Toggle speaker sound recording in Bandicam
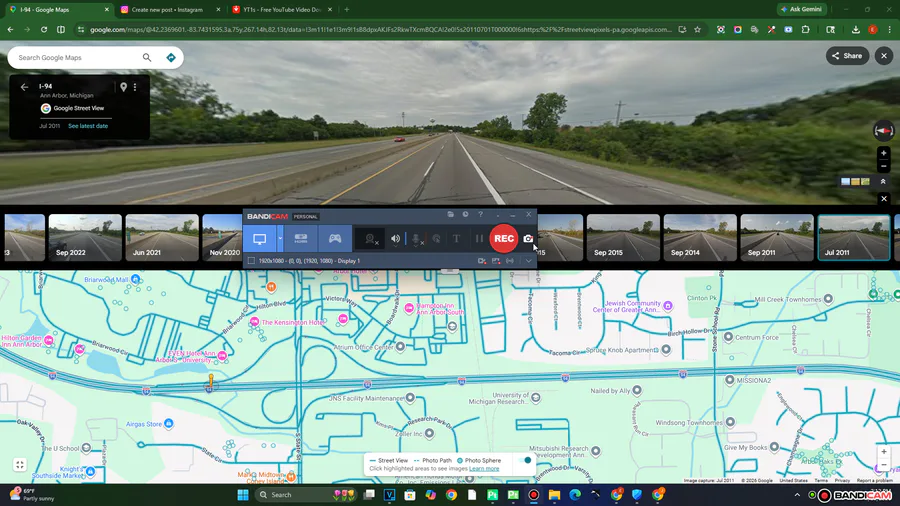 [395, 239]
